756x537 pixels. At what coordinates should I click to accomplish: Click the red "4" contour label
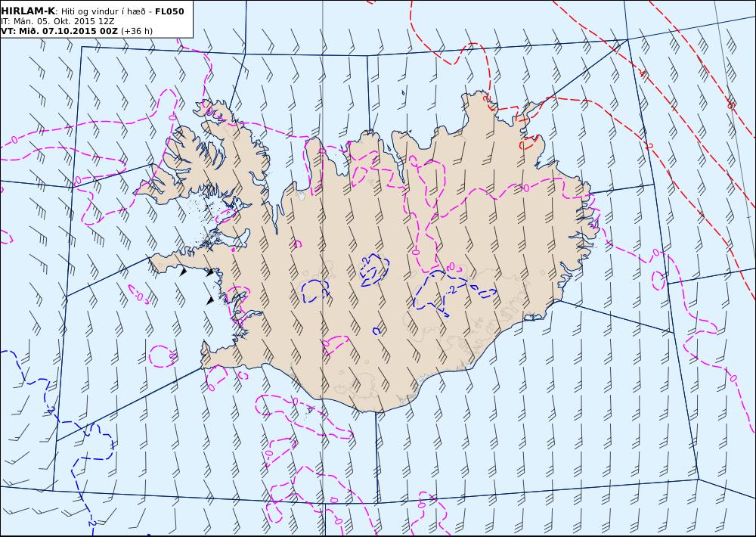point(642,73)
